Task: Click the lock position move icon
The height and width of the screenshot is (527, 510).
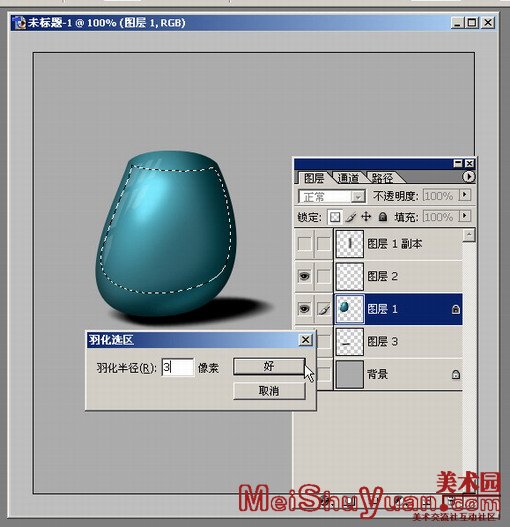Action: pos(366,217)
